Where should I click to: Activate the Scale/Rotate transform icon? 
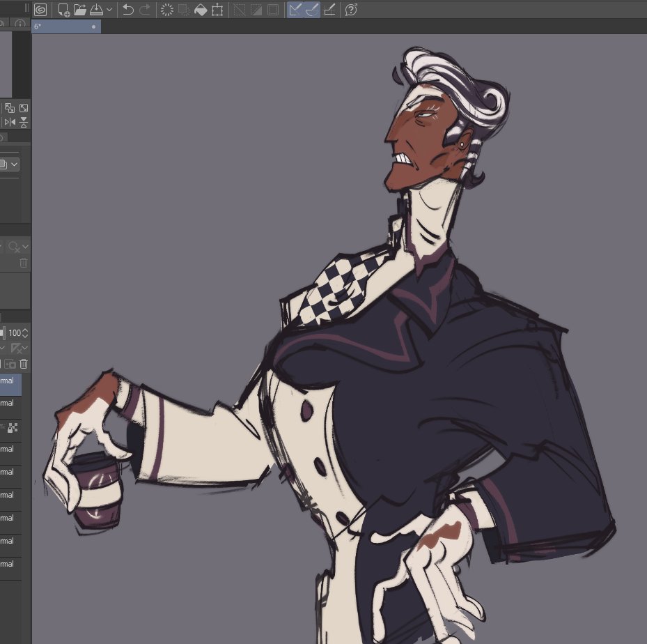(x=217, y=10)
